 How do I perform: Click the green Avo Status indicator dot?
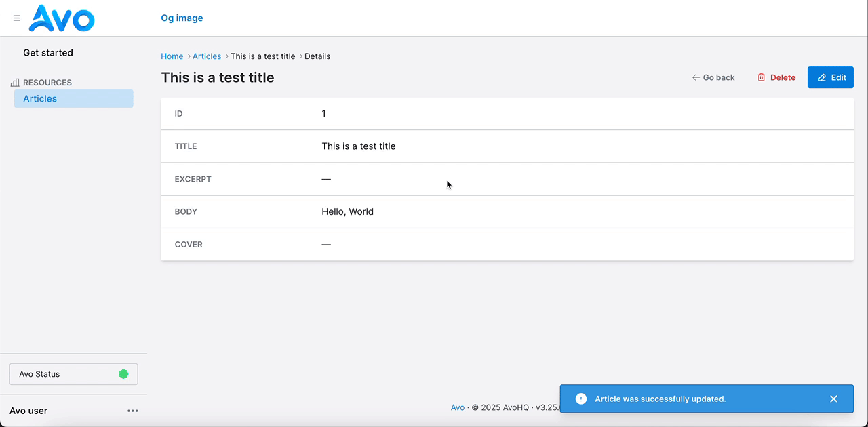123,374
